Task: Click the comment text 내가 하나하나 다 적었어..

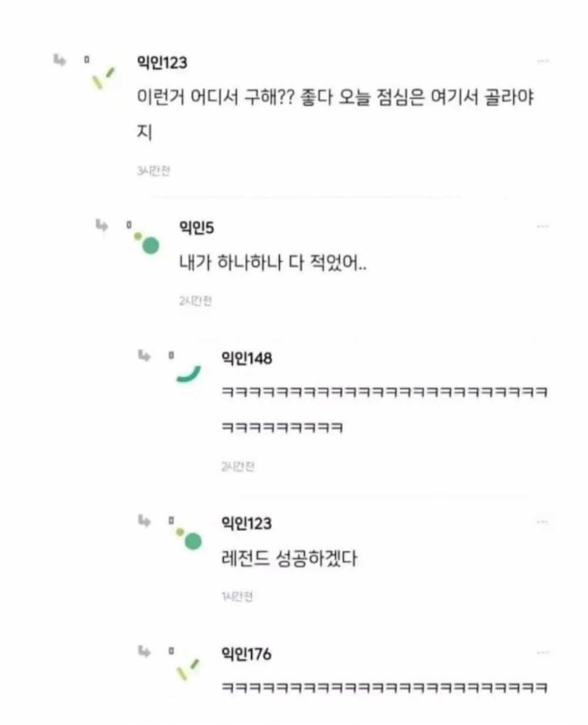Action: pos(273,263)
